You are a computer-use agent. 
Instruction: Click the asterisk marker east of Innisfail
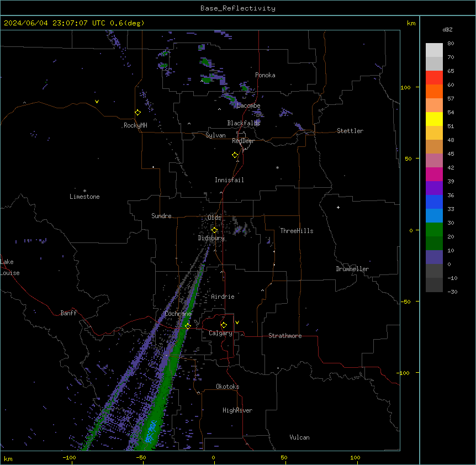(x=277, y=167)
